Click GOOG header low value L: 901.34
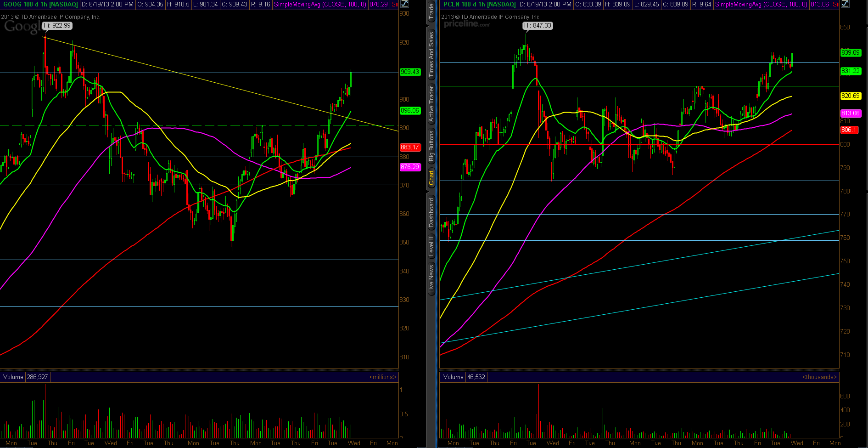 coord(205,4)
